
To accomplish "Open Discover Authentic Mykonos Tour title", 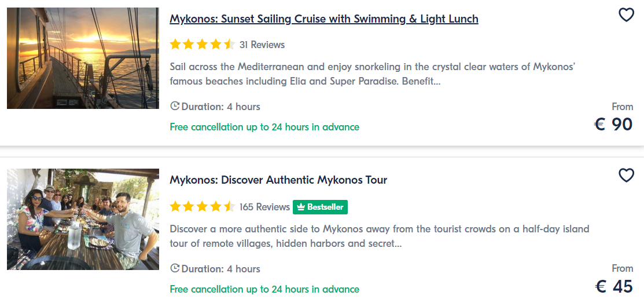I will pos(278,180).
